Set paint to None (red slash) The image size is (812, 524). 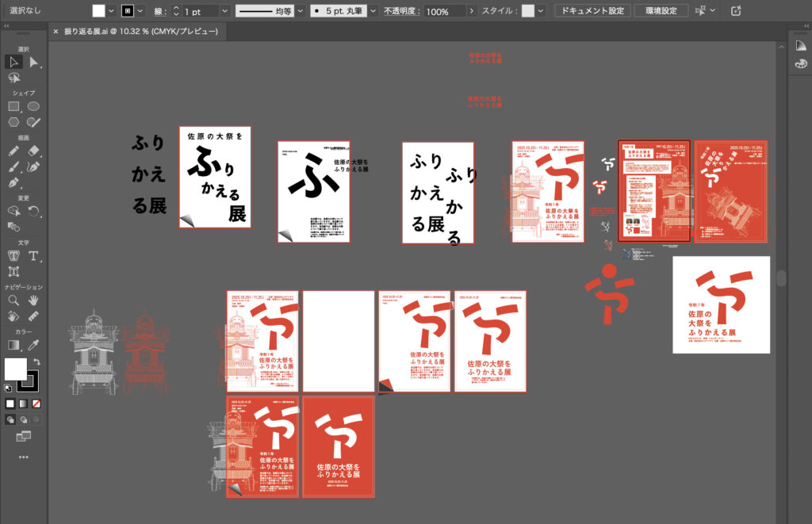[36, 404]
